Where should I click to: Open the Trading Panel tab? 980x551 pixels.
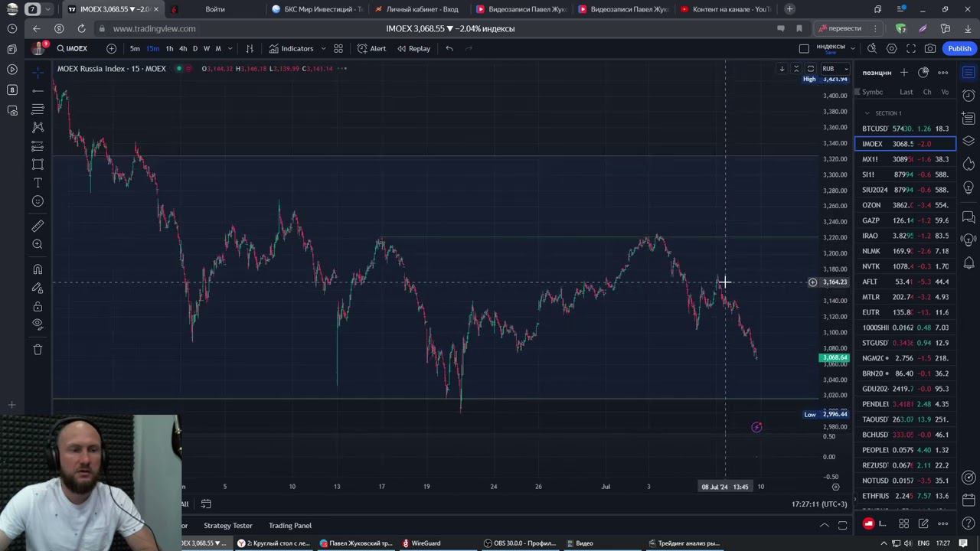(x=290, y=526)
